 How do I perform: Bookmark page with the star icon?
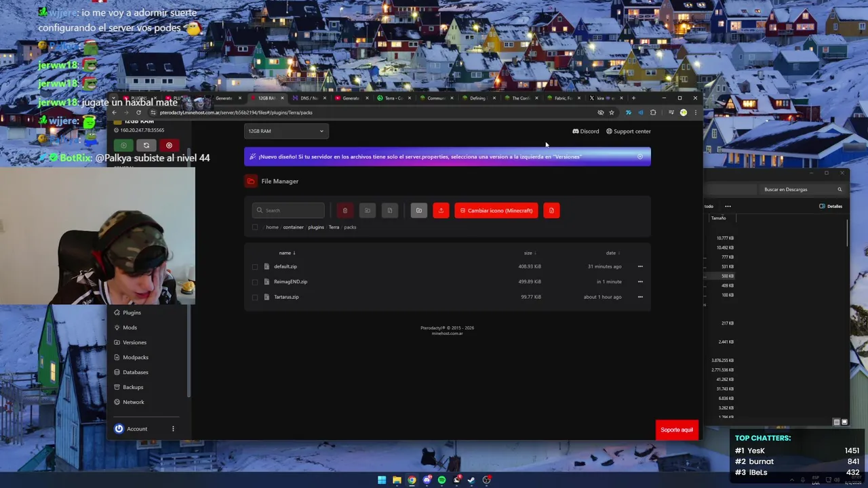coord(612,113)
